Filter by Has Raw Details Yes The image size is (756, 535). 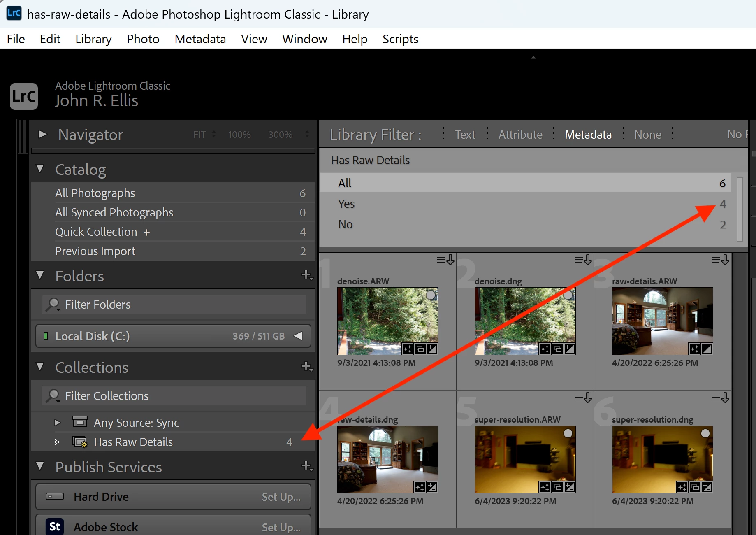pos(526,204)
